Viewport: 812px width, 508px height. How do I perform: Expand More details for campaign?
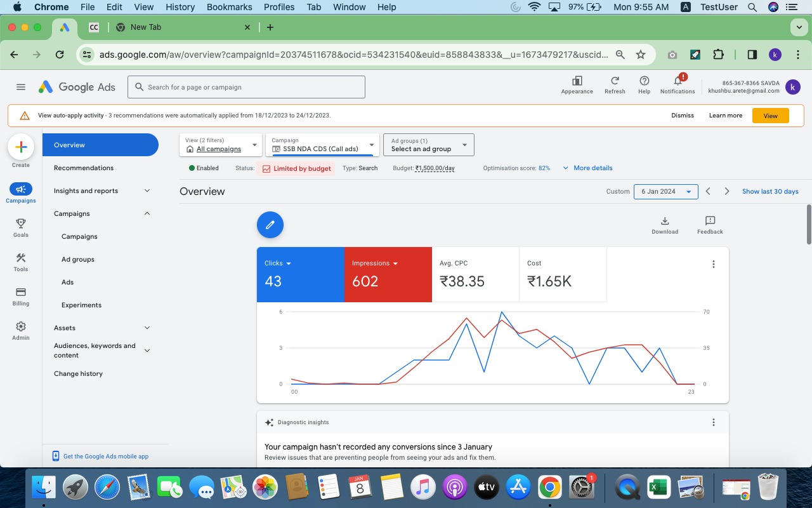point(587,168)
